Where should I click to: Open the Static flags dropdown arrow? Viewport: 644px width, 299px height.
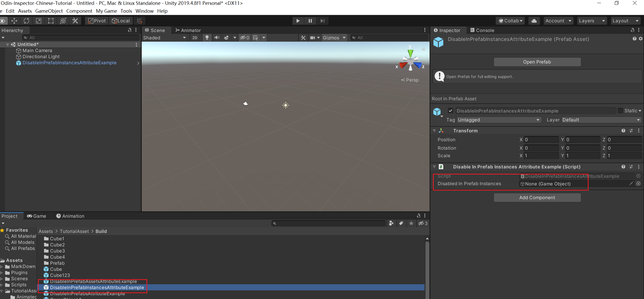pyautogui.click(x=640, y=111)
